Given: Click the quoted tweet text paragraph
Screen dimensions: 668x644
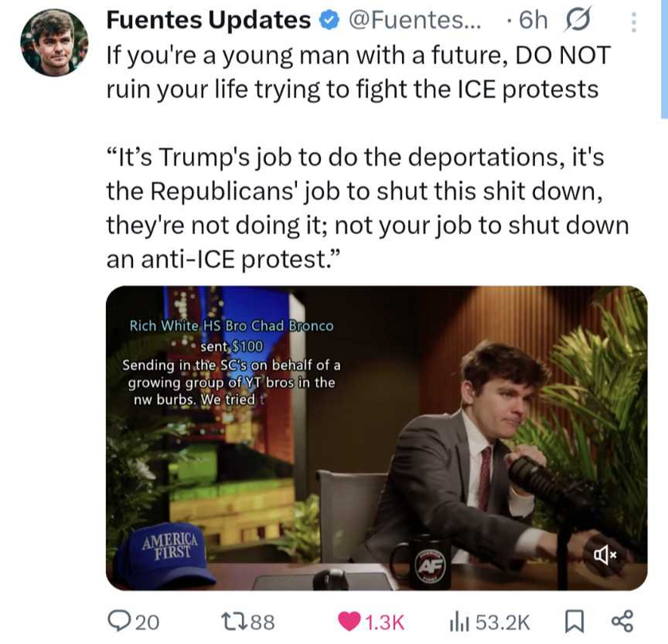Looking at the screenshot, I should click(x=368, y=208).
